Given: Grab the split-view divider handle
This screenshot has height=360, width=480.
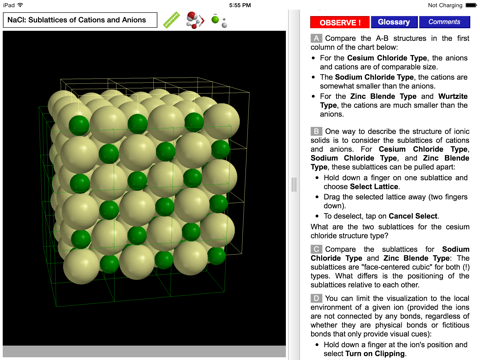Looking at the screenshot, I should tap(294, 184).
